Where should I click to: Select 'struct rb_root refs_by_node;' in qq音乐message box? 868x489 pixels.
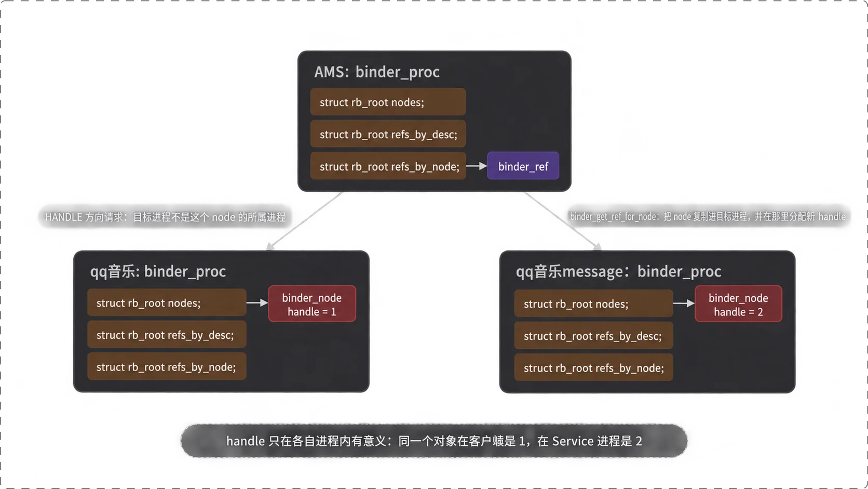[x=593, y=368]
